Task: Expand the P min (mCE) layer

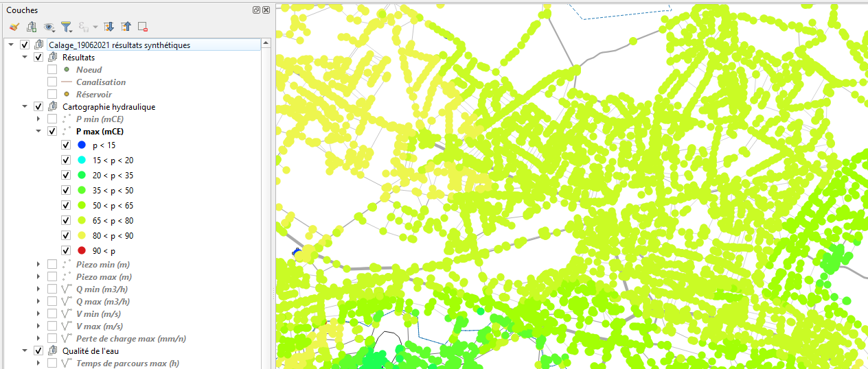Action: [x=38, y=119]
